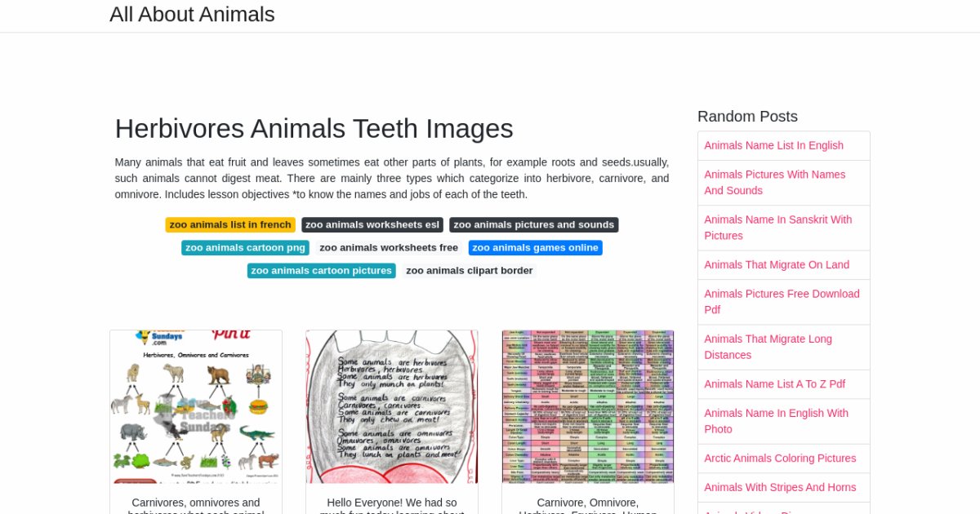The width and height of the screenshot is (980, 514).
Task: Open 'Animals Pictures Free Download Pdf' link
Action: [x=782, y=302]
